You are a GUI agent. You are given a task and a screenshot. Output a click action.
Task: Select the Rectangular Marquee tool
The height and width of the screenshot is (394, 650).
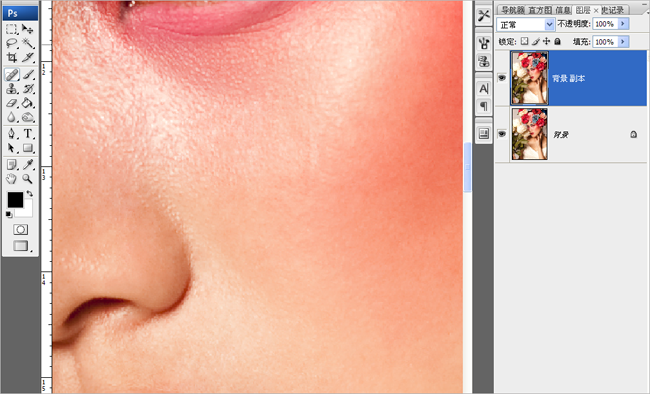click(12, 29)
